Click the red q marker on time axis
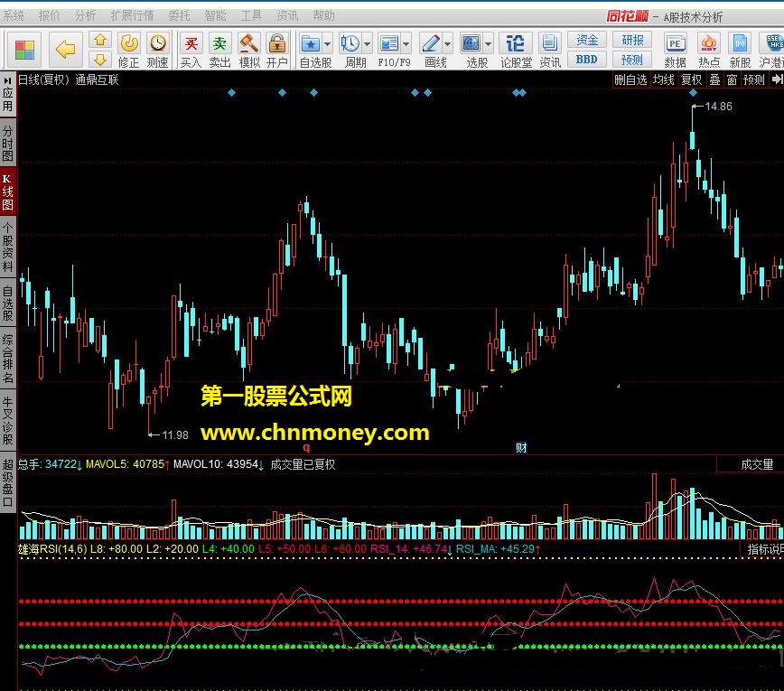 click(x=306, y=447)
